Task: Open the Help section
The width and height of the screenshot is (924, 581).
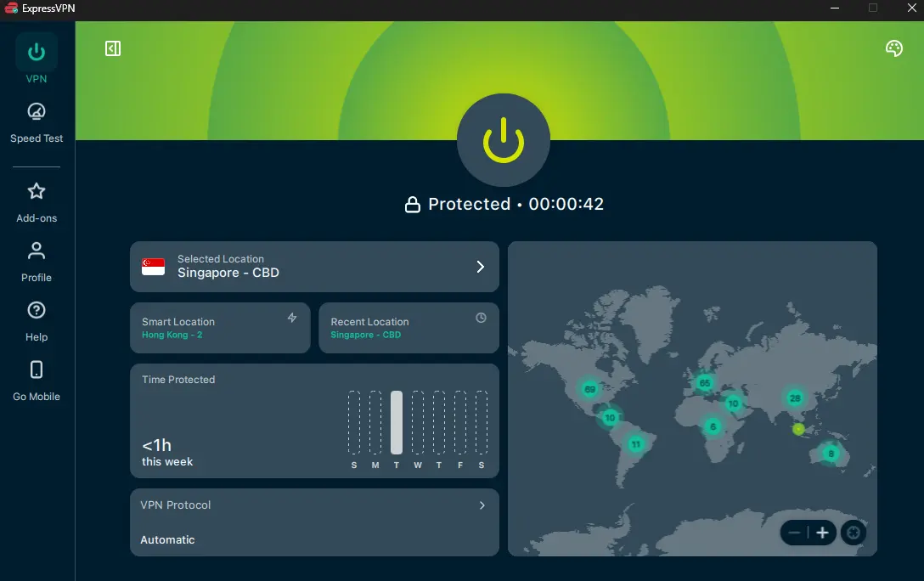Action: coord(37,322)
